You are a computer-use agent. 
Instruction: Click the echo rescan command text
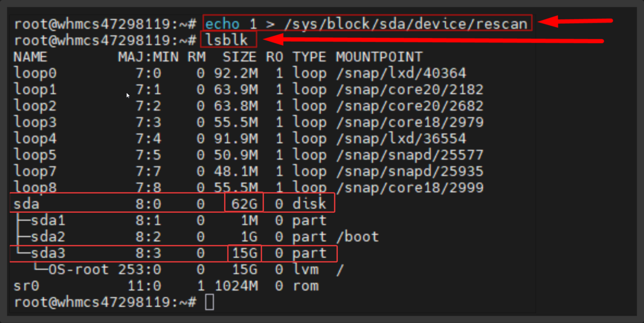366,24
